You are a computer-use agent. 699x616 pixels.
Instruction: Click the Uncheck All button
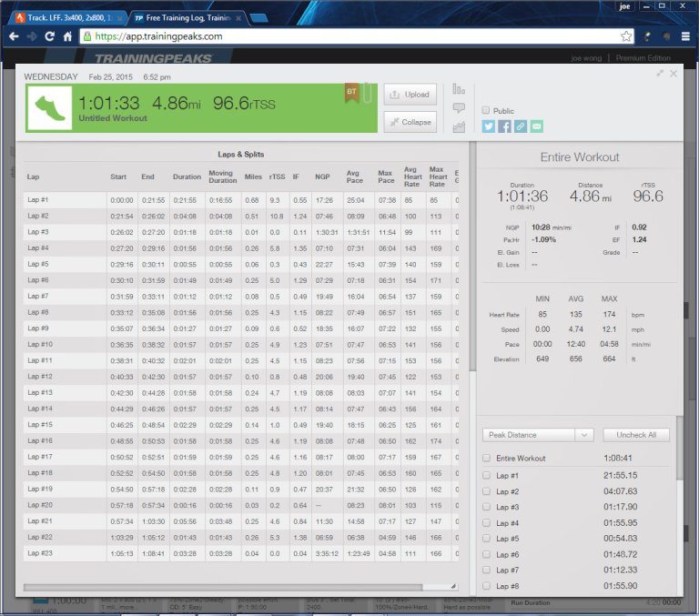(636, 435)
